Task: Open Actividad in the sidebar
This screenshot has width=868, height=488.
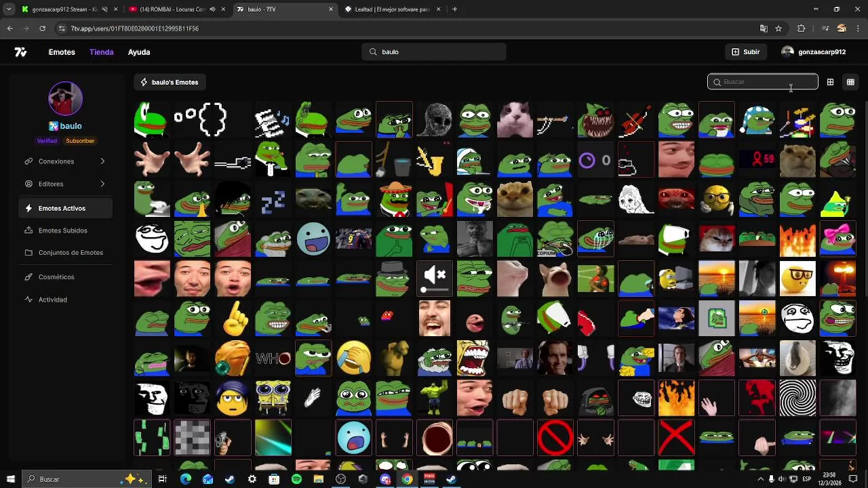Action: point(65,300)
